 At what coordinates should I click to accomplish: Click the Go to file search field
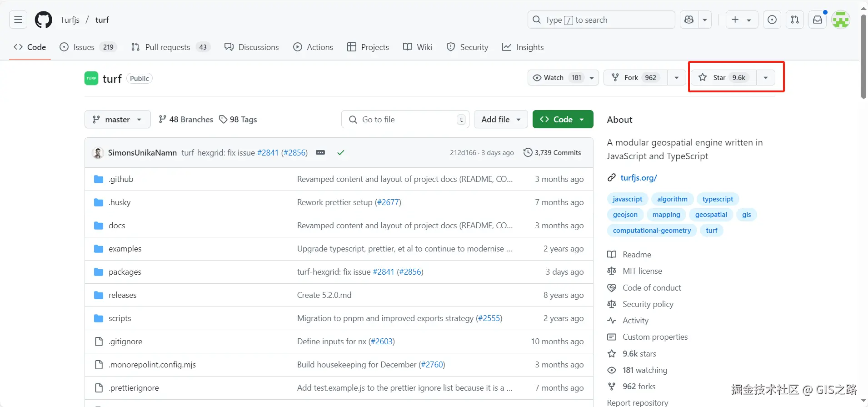click(404, 120)
